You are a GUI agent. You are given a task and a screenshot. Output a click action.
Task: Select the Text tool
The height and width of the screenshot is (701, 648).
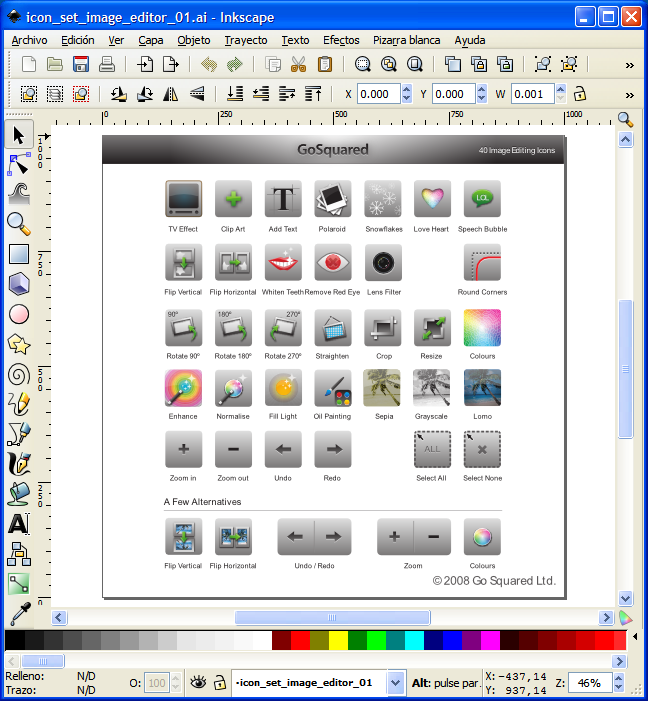click(19, 524)
